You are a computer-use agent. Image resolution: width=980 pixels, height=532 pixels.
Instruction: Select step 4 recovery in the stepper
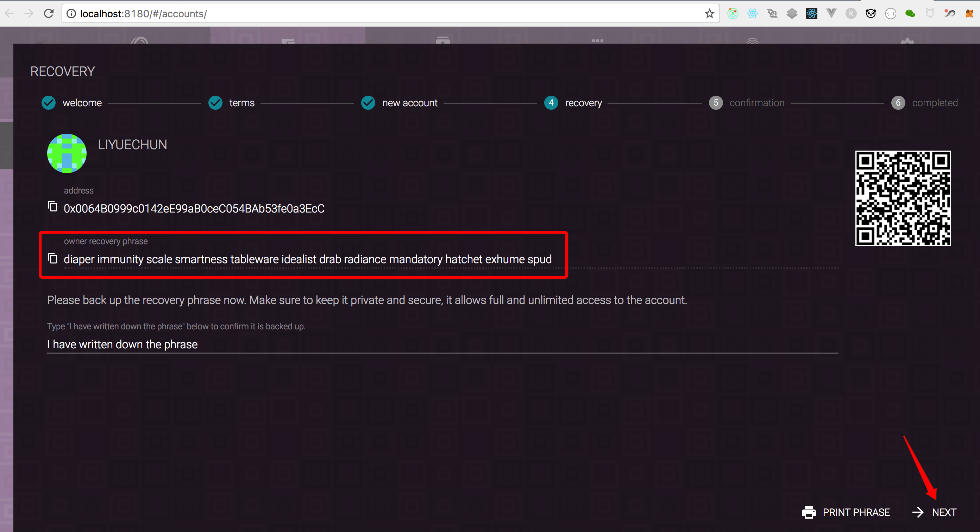click(x=573, y=103)
